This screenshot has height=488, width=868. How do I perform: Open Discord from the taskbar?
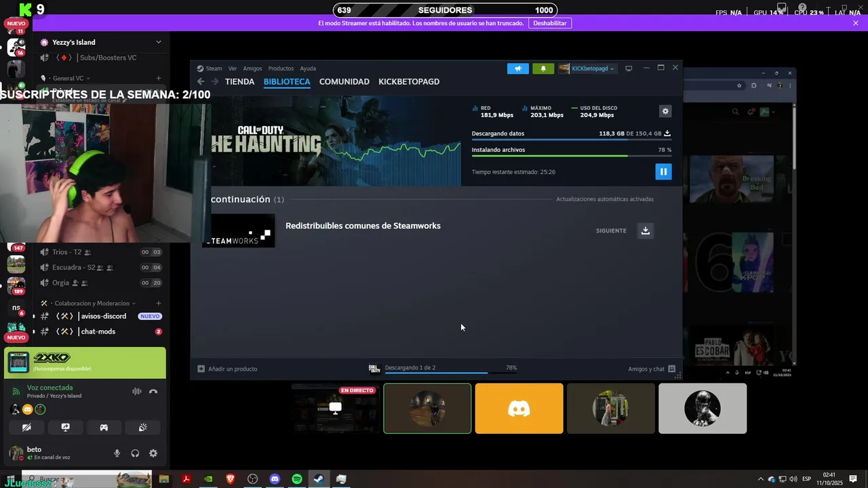(275, 479)
